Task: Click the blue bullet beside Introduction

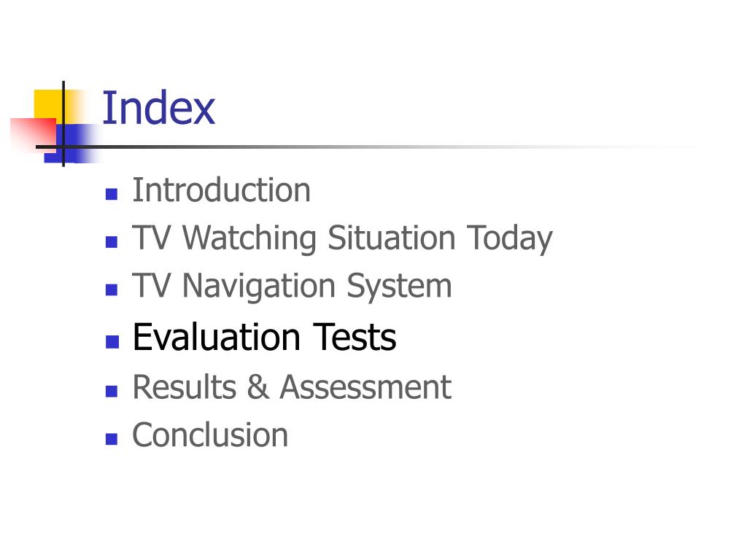Action: point(112,194)
